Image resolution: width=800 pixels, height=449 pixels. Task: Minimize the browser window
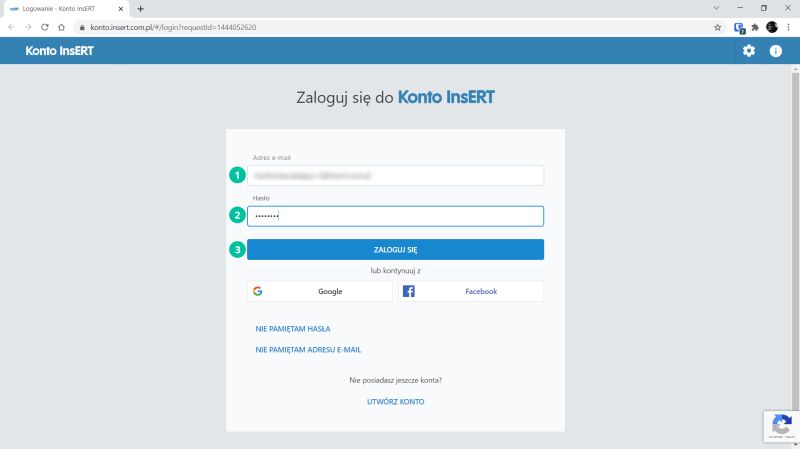tap(740, 8)
